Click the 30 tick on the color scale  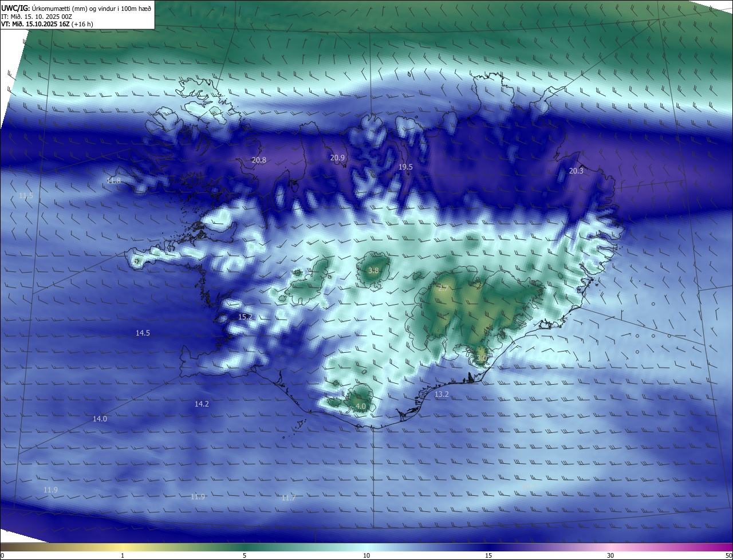point(610,555)
